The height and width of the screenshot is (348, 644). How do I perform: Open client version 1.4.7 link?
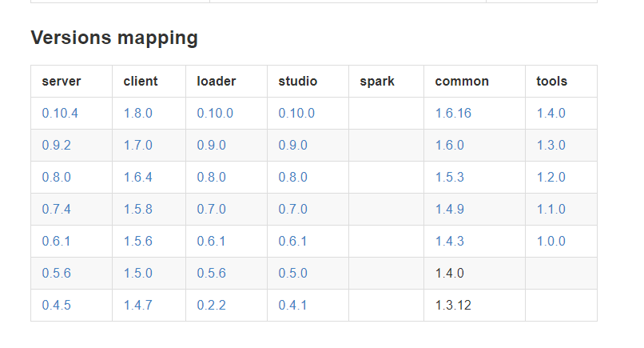click(138, 306)
